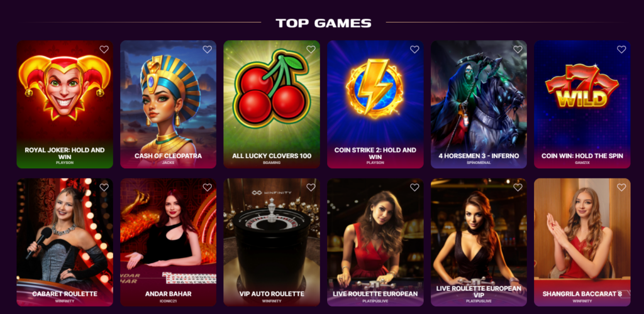Favorite Live Roulette European VIP heart icon
Screen dimensions: 644x314
(x=518, y=187)
